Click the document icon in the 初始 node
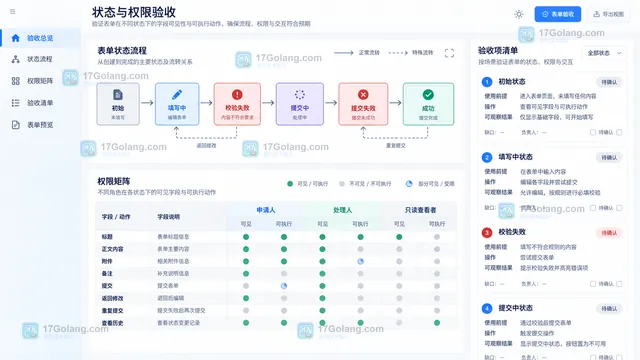640x360 pixels. 118,95
